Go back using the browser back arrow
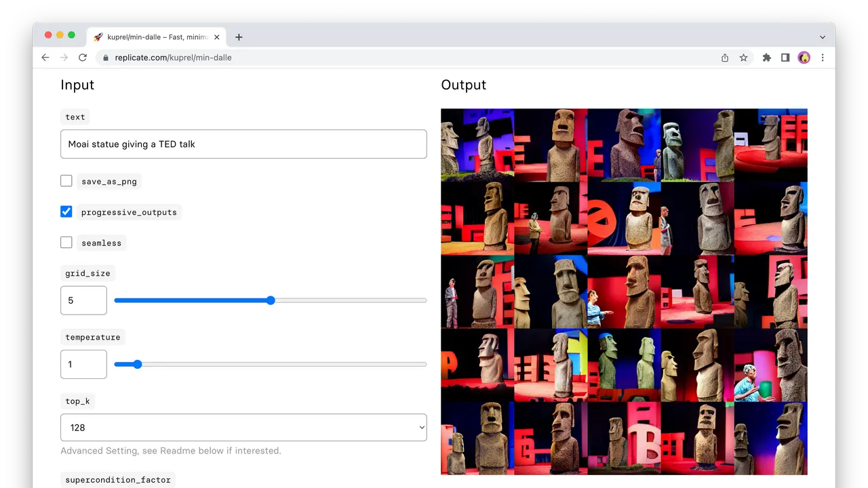 pos(45,58)
